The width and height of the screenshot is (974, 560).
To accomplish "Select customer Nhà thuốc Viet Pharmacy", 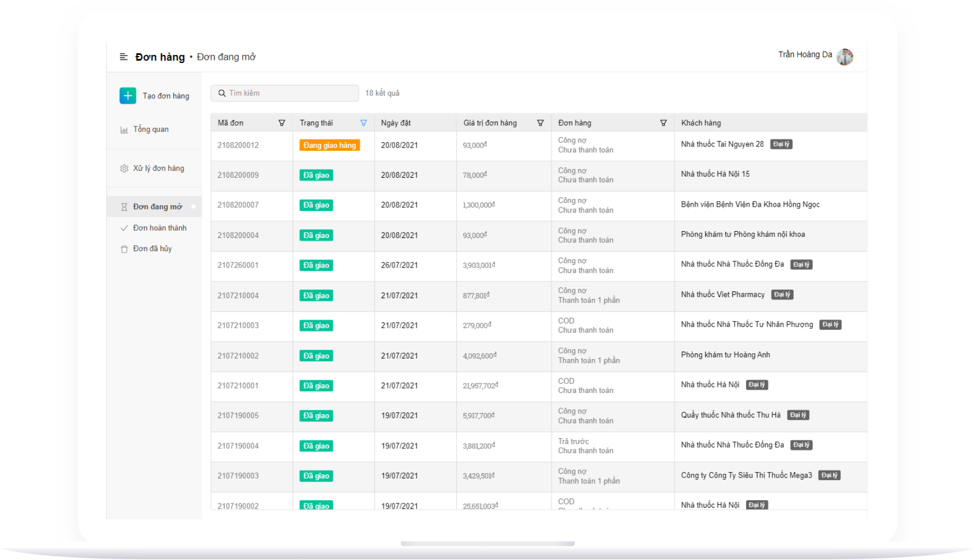I will (722, 295).
